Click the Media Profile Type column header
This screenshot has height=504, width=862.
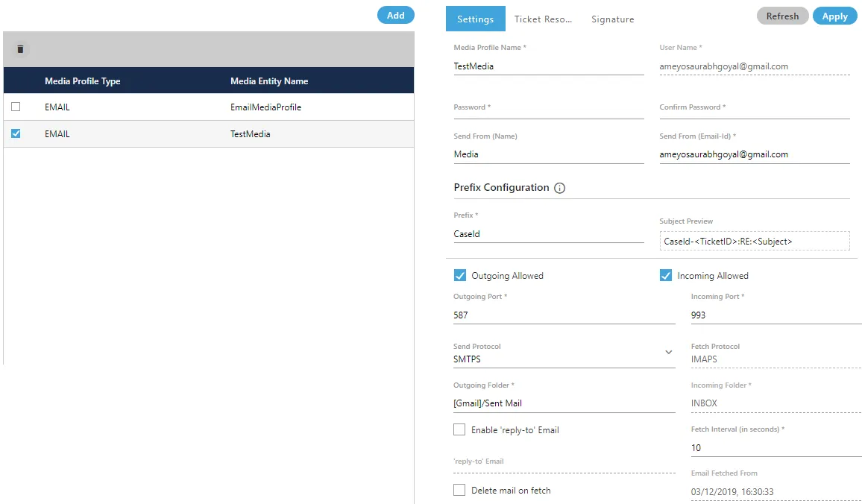click(x=83, y=81)
